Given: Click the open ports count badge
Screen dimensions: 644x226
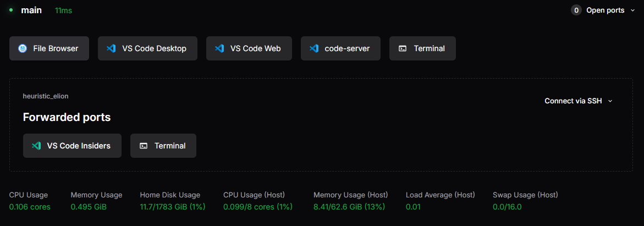Looking at the screenshot, I should [x=576, y=10].
